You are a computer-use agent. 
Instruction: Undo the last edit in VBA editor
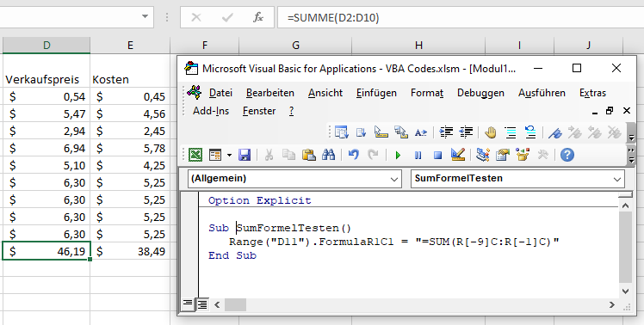pos(353,155)
